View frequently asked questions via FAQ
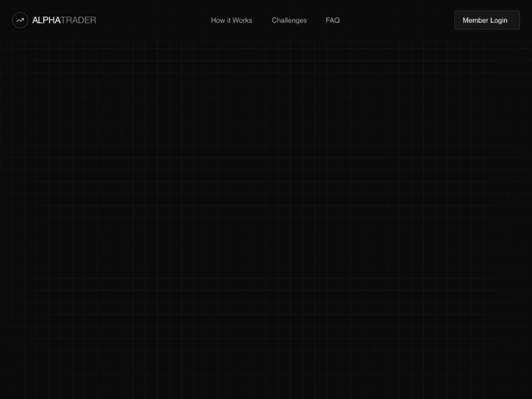The width and height of the screenshot is (532, 399). (x=332, y=20)
